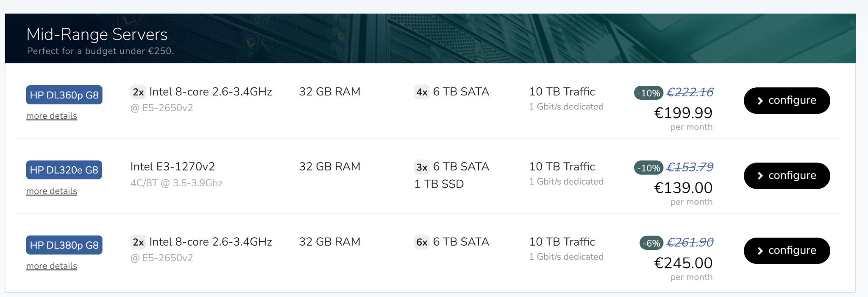Click the 3x drive count badge
The image size is (868, 297).
422,167
